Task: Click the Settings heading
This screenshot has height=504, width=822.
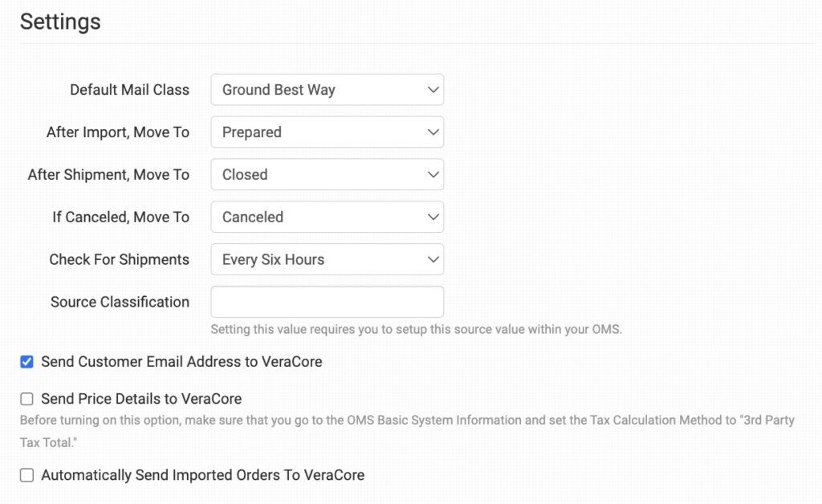Action: 60,22
